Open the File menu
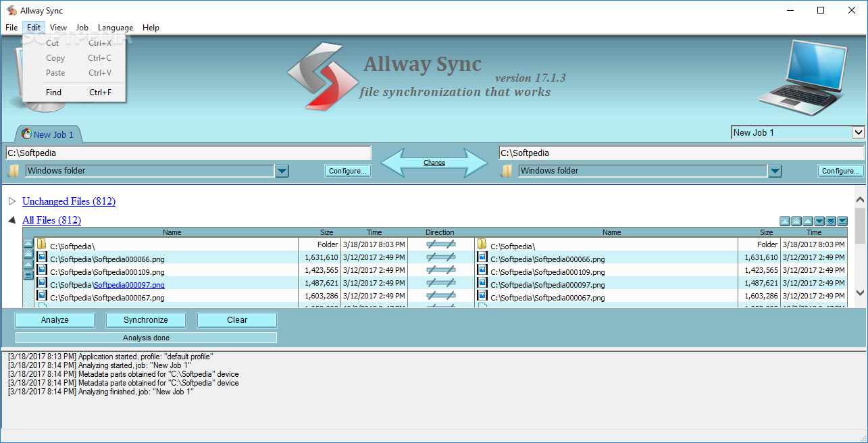 (11, 28)
